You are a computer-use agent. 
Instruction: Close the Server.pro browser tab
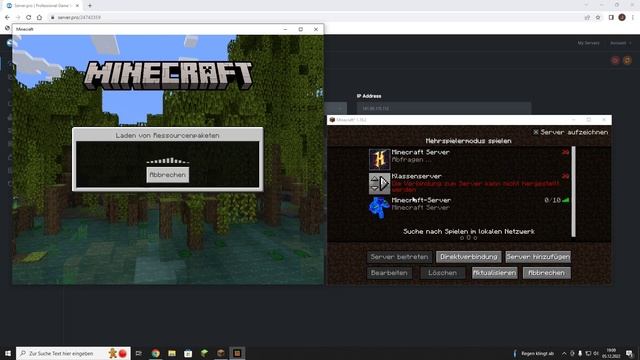click(77, 6)
